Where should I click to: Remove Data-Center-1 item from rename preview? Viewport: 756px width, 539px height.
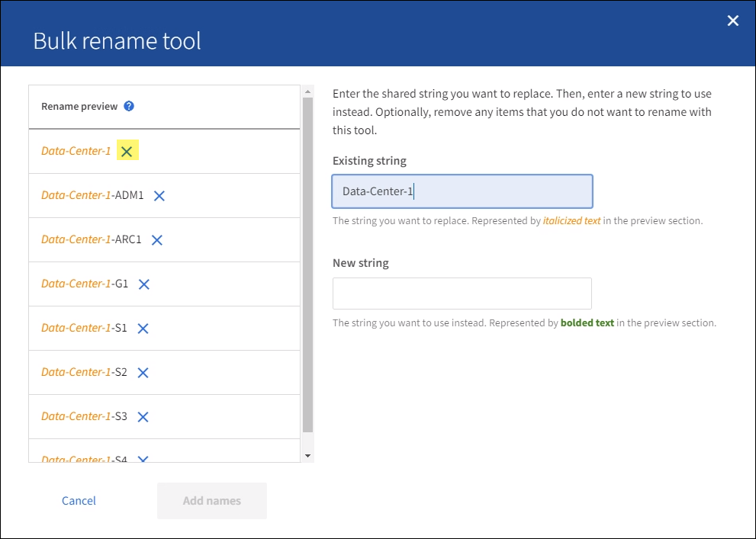coord(127,152)
